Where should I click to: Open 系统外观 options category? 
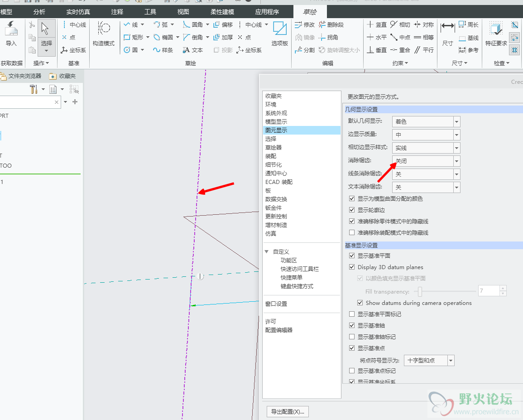pyautogui.click(x=276, y=113)
